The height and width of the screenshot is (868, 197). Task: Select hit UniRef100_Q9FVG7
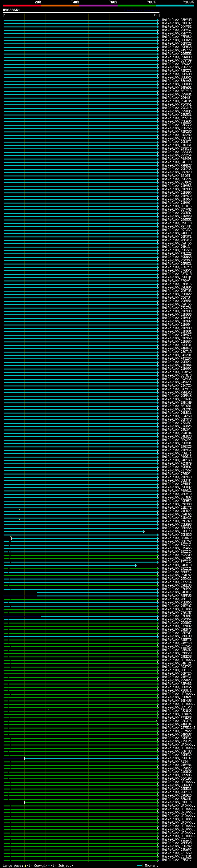coord(176,30)
